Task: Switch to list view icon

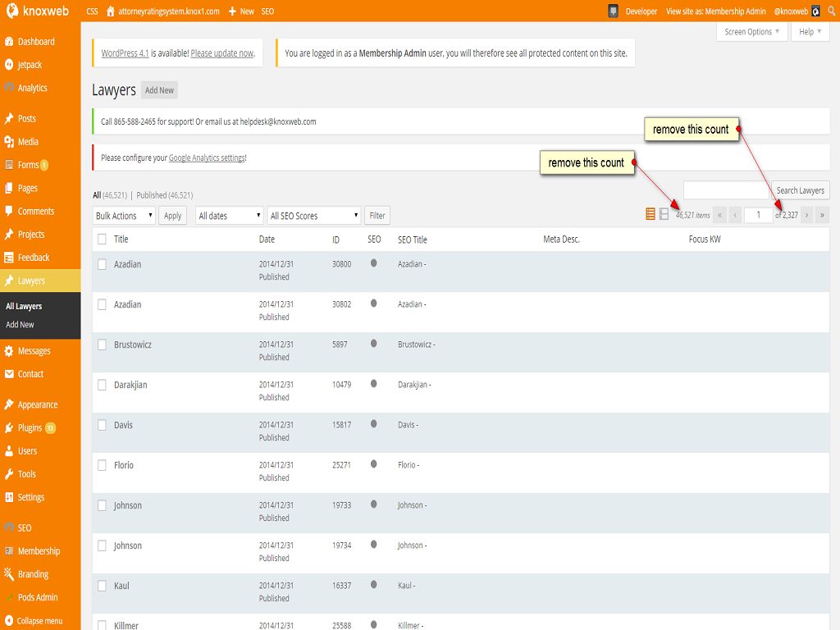Action: tap(651, 215)
